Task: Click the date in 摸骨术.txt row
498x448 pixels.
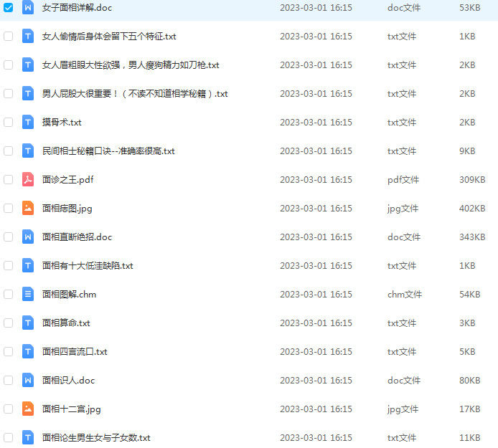Action: click(316, 122)
